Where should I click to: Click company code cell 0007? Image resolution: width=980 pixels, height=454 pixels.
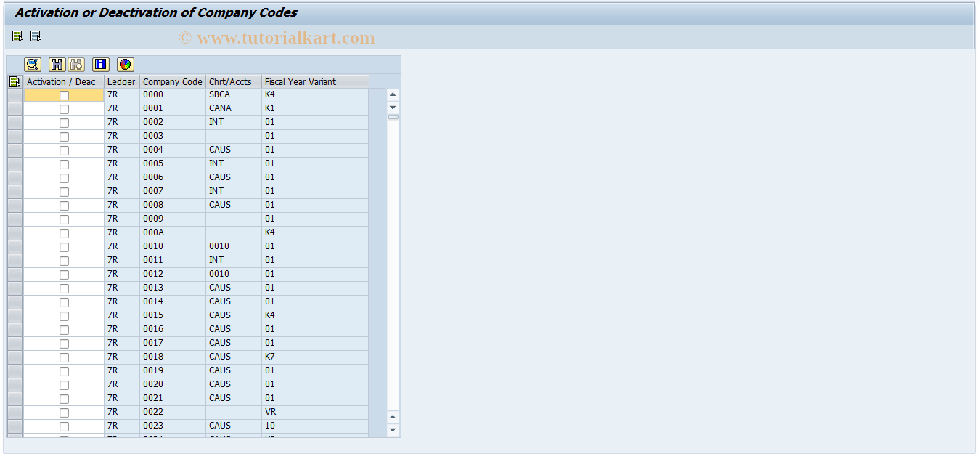173,192
